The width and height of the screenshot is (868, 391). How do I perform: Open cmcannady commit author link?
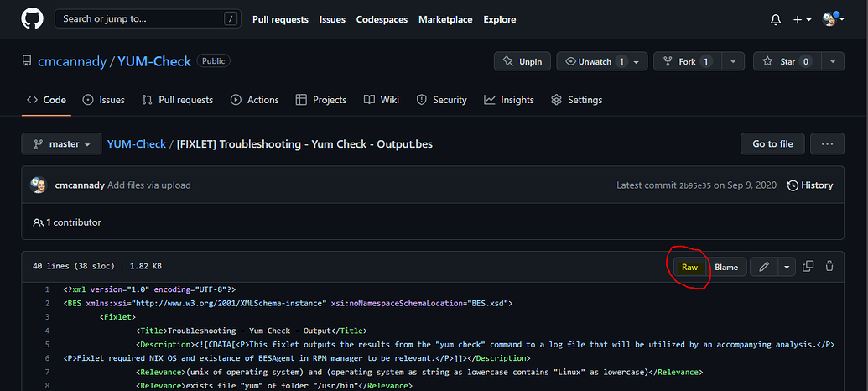pos(80,185)
